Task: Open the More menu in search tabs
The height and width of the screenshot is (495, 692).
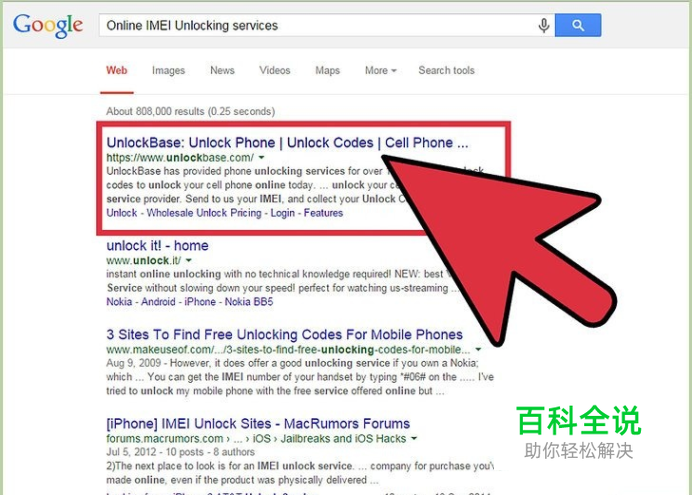Action: (380, 71)
